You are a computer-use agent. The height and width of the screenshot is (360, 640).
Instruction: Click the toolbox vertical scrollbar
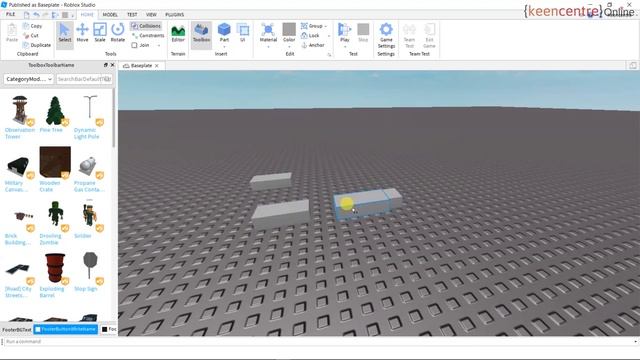tap(113, 118)
